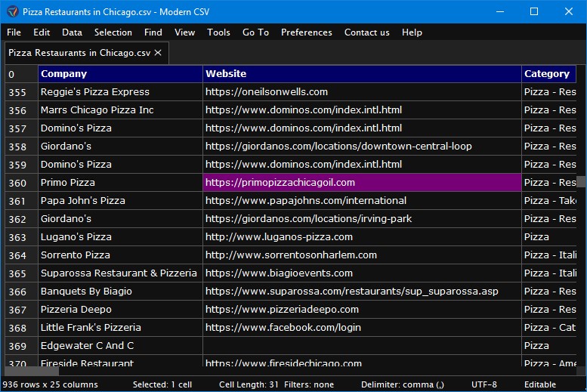This screenshot has width=587, height=392.
Task: Open the File menu
Action: (x=14, y=32)
